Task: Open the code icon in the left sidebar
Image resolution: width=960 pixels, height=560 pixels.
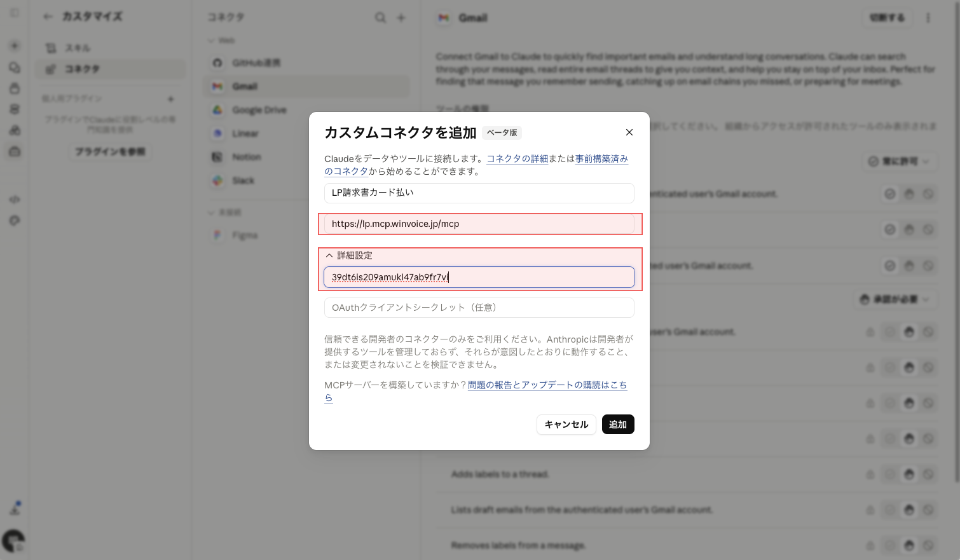Action: click(15, 200)
